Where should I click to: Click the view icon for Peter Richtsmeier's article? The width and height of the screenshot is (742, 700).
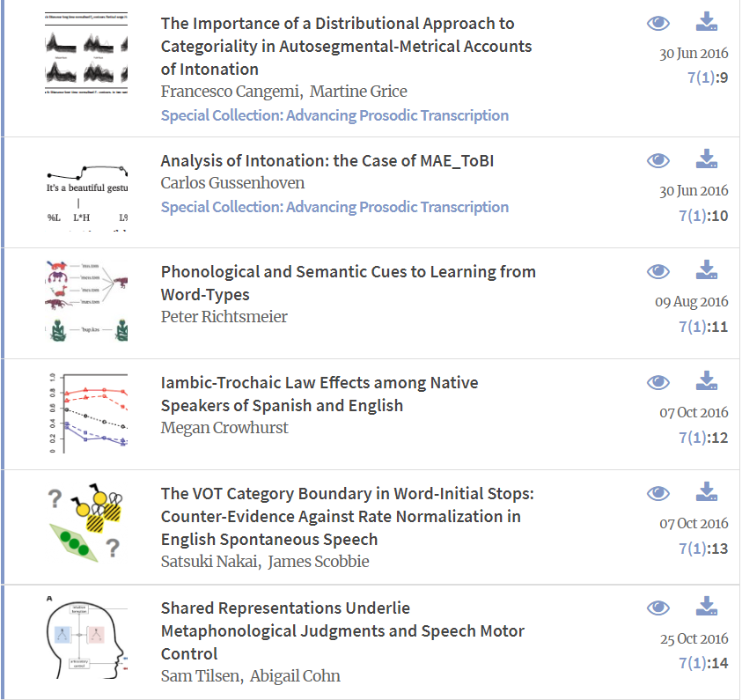pos(658,271)
